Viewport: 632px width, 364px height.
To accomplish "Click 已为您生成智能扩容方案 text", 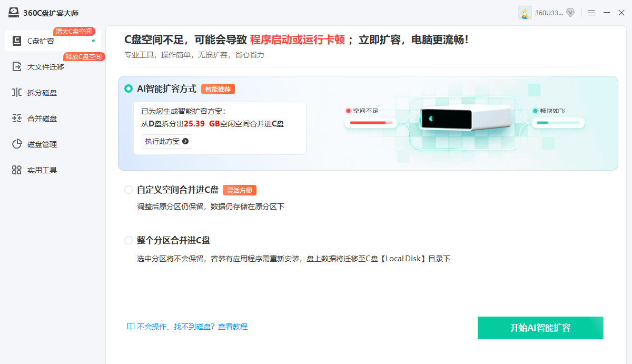I will (x=183, y=111).
